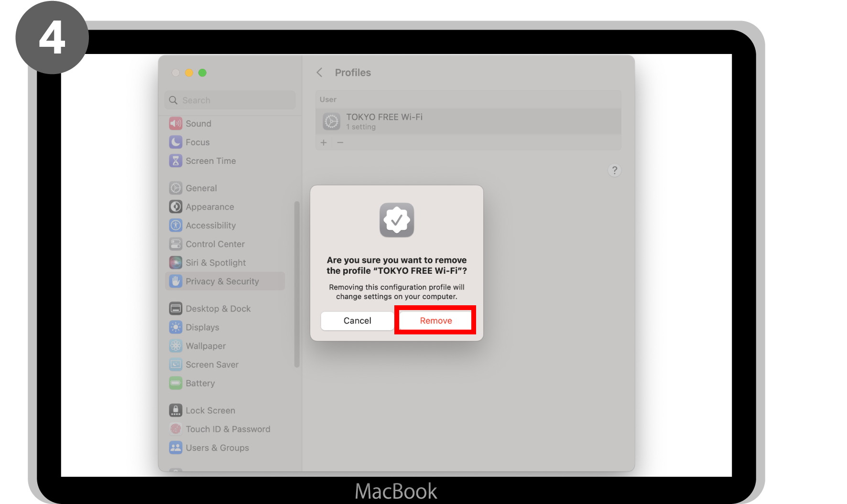Image resolution: width=847 pixels, height=504 pixels.
Task: Select the Control Center icon
Action: [176, 244]
